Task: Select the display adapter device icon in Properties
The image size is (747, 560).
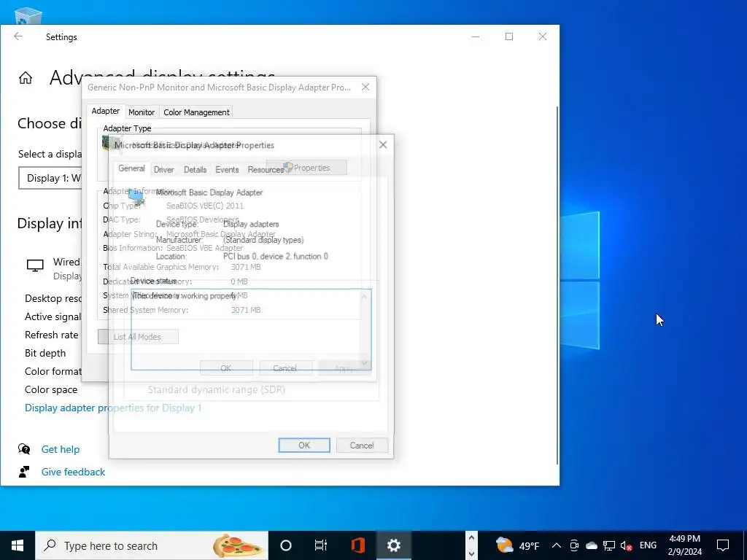Action: 136,196
